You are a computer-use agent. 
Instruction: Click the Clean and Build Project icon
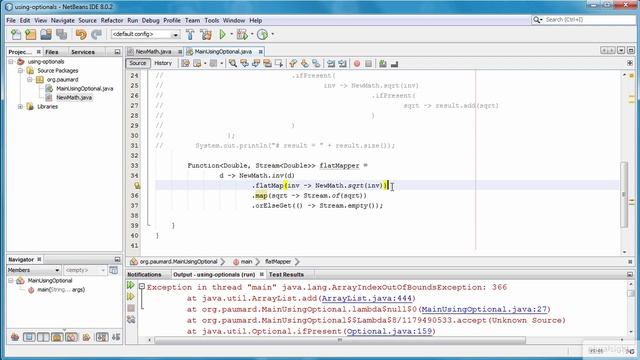206,35
